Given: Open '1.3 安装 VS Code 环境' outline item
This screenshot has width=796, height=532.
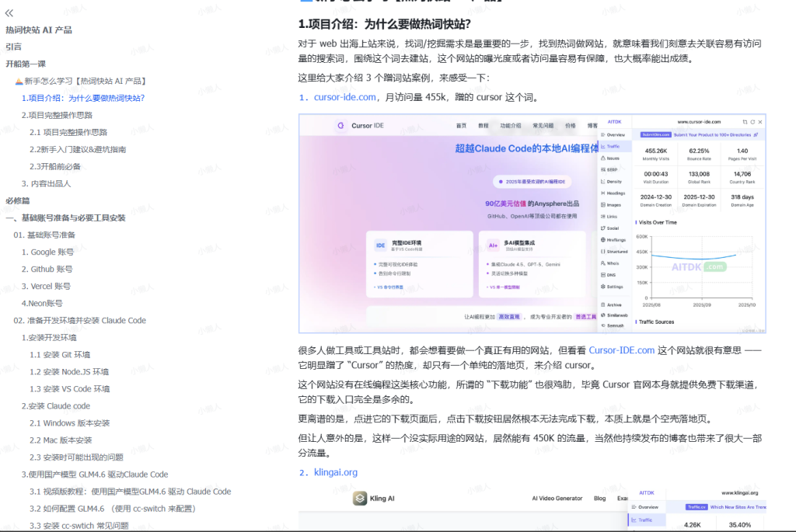Looking at the screenshot, I should click(x=69, y=389).
